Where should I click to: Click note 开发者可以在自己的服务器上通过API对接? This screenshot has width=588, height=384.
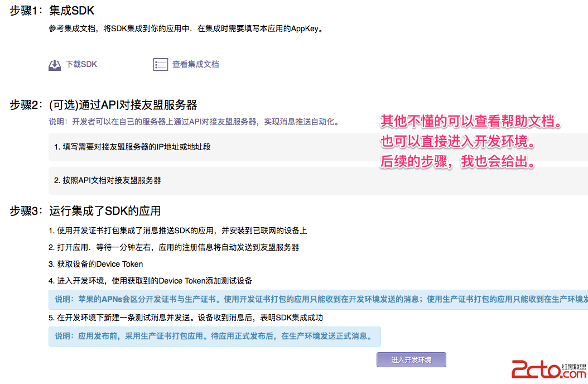click(x=194, y=122)
